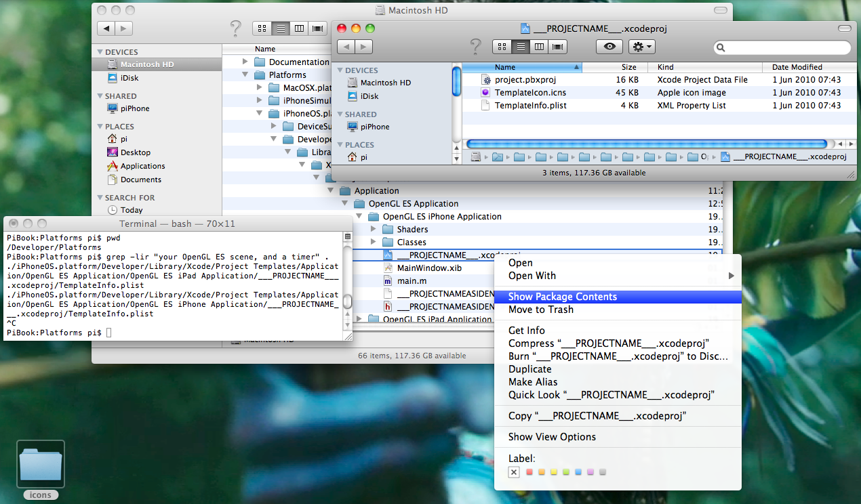Choose Open from context menu
The image size is (861, 504).
618,263
